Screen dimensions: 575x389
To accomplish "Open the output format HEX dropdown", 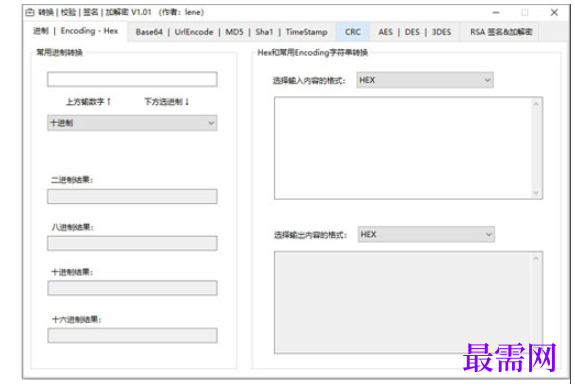I will coord(426,234).
